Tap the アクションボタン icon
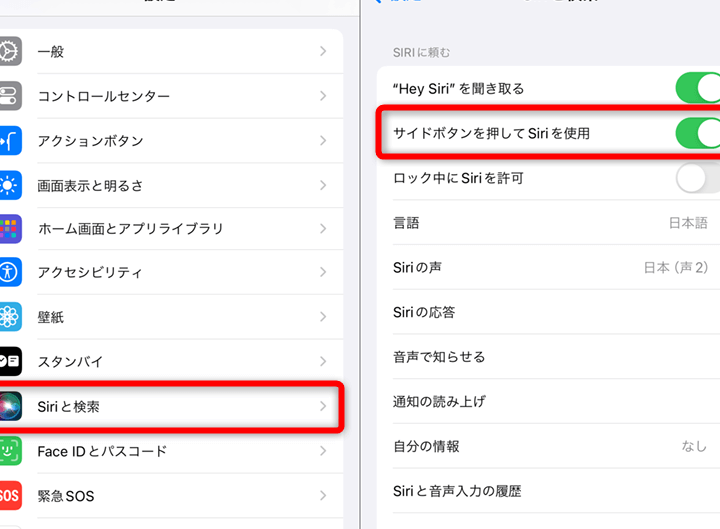Screen dimensions: 720x529 click(9, 141)
